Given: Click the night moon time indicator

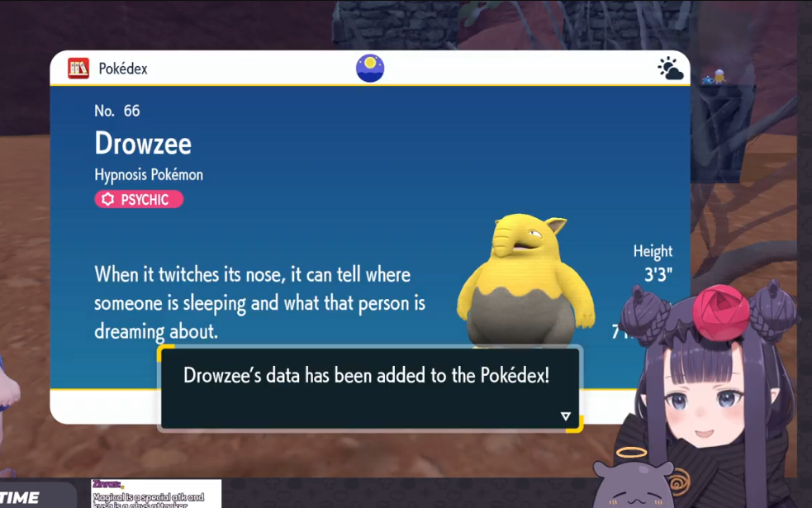Looking at the screenshot, I should [x=370, y=68].
